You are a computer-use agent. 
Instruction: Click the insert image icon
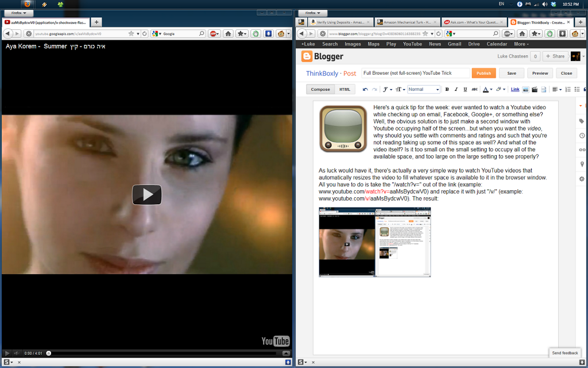525,89
